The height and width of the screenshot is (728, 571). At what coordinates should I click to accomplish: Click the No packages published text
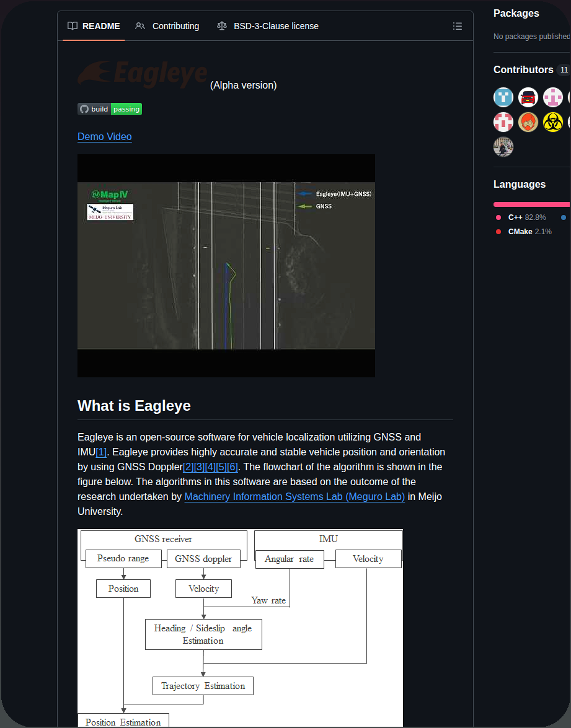pyautogui.click(x=531, y=36)
